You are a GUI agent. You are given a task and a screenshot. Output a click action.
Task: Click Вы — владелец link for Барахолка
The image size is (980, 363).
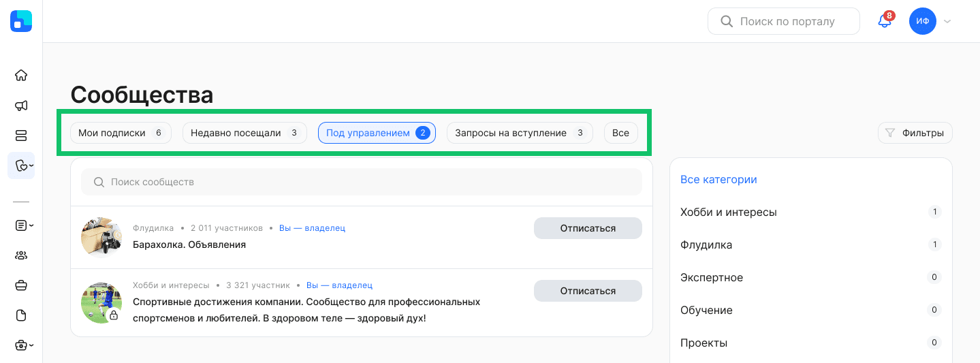pyautogui.click(x=312, y=228)
